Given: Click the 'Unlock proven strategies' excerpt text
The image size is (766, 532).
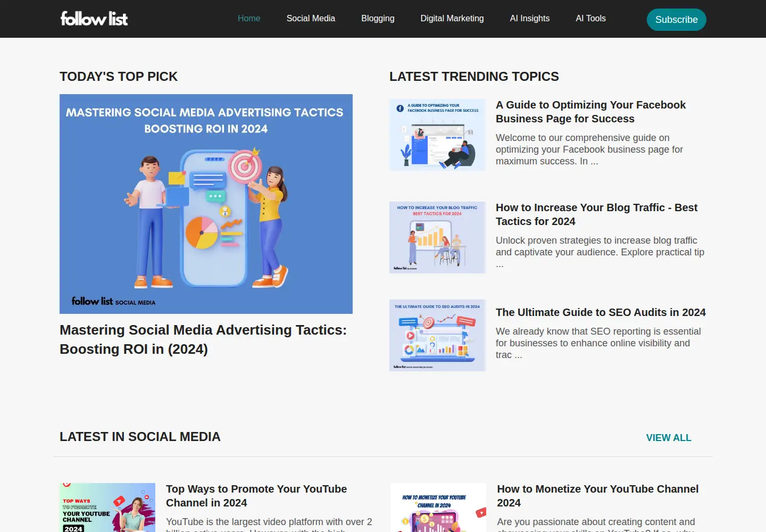Looking at the screenshot, I should [600, 252].
